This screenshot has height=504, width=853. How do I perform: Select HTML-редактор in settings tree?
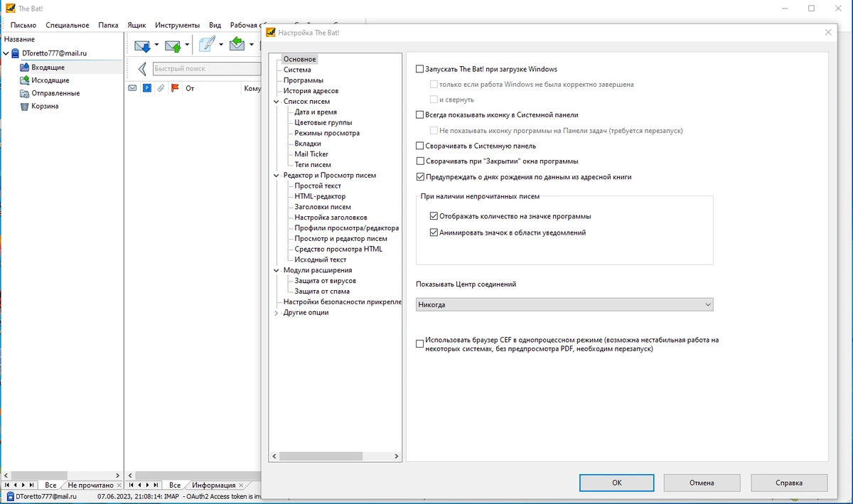[x=320, y=196]
